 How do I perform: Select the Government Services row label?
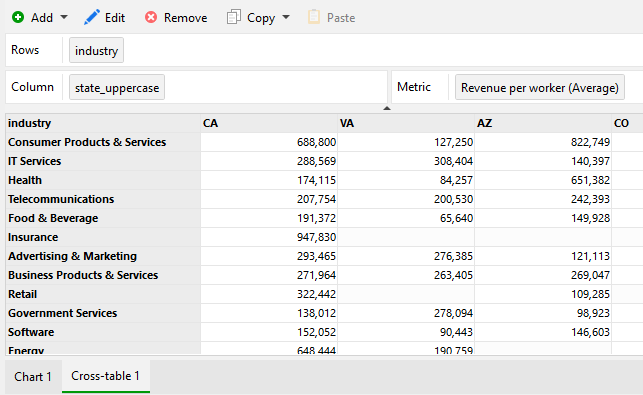pyautogui.click(x=103, y=313)
